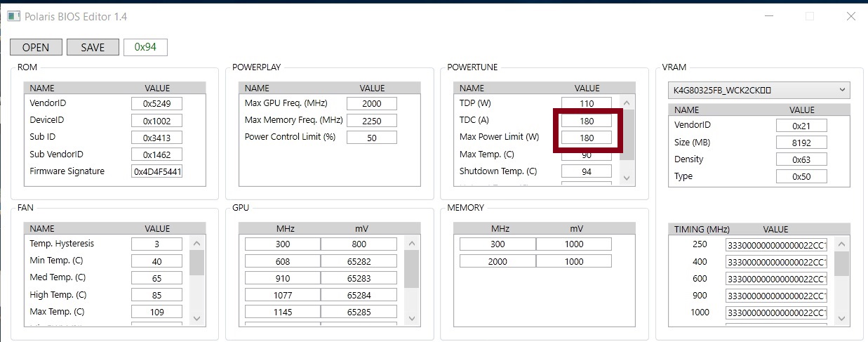Select GPU mV cell 800
Image resolution: width=868 pixels, height=342 pixels.
pyautogui.click(x=359, y=244)
